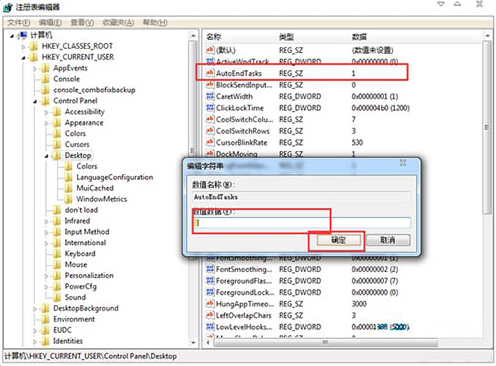Expand the HKEY_CLASSES_ROOT tree node

[x=23, y=47]
